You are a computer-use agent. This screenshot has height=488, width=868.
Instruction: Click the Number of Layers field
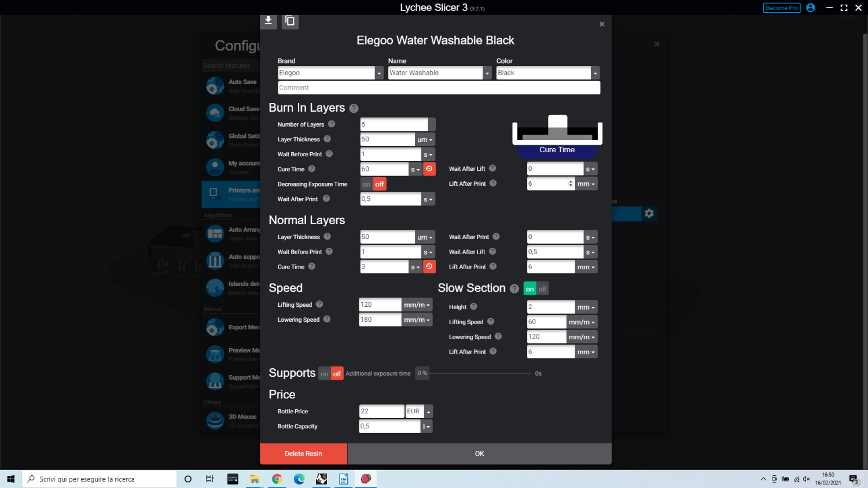click(x=394, y=124)
